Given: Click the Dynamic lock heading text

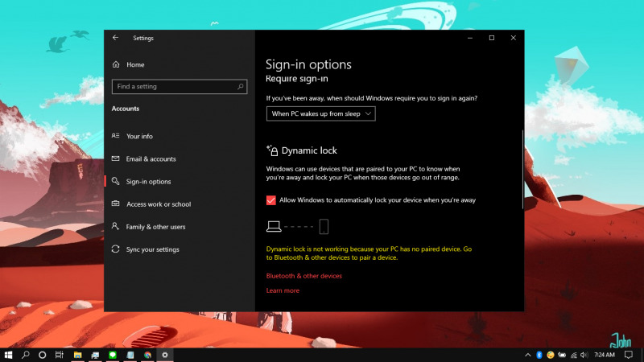Looking at the screenshot, I should point(309,150).
